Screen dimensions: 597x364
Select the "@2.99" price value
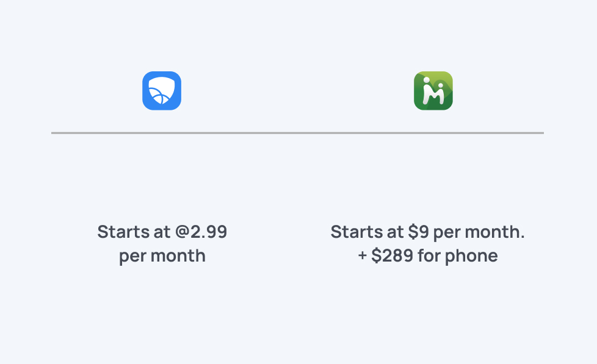pyautogui.click(x=200, y=232)
